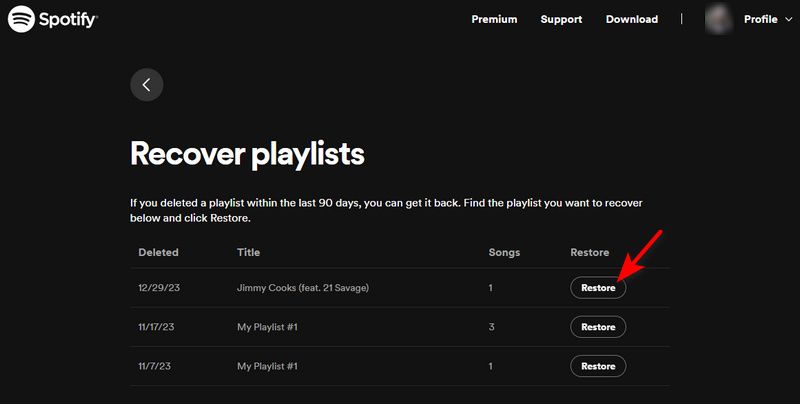800x404 pixels.
Task: Click the Spotify logo
Action: pos(53,19)
